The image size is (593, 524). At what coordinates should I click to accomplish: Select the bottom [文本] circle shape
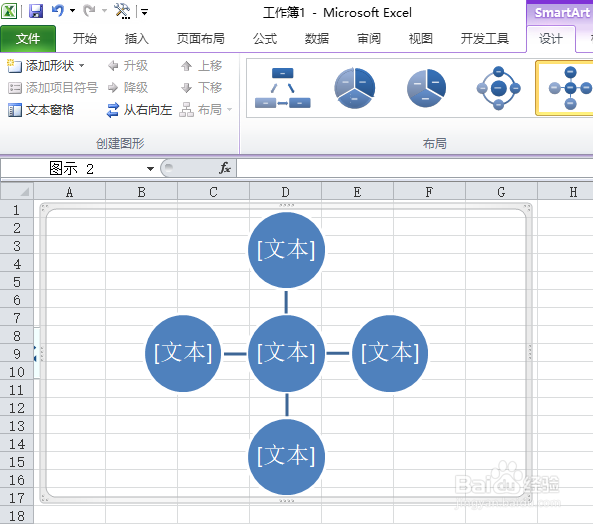(x=286, y=457)
